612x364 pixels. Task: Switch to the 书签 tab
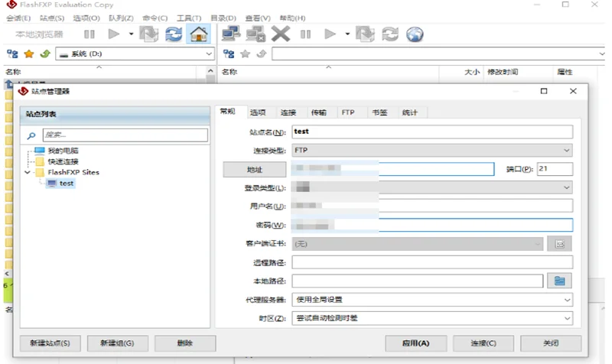click(x=379, y=112)
